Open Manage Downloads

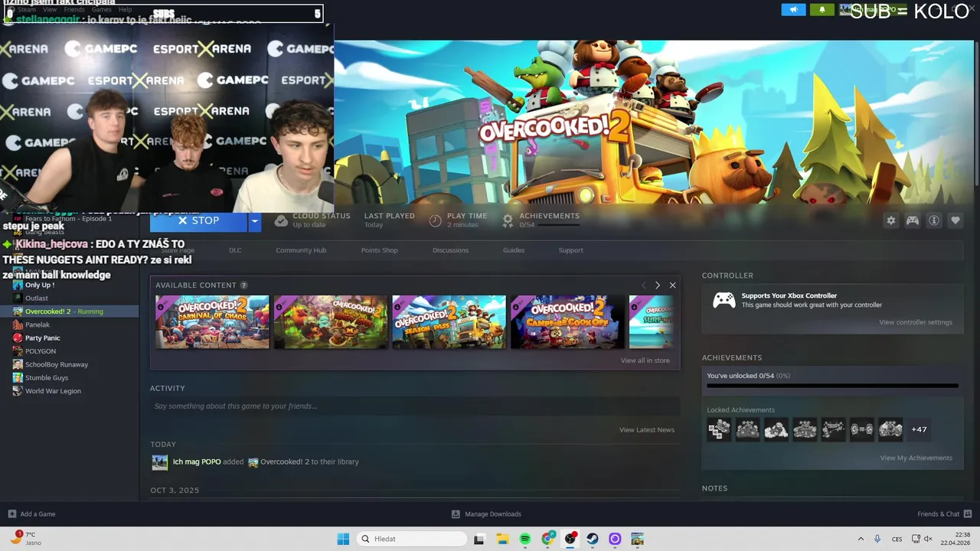(486, 514)
